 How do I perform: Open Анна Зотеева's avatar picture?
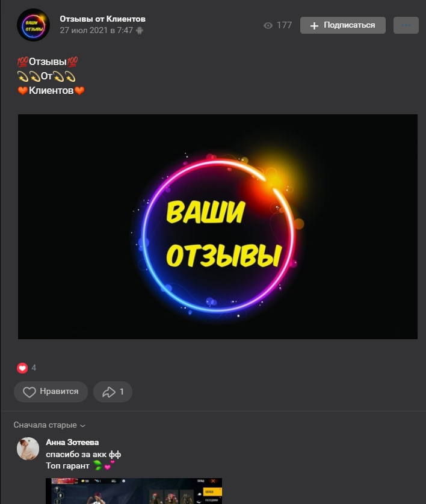[x=28, y=449]
